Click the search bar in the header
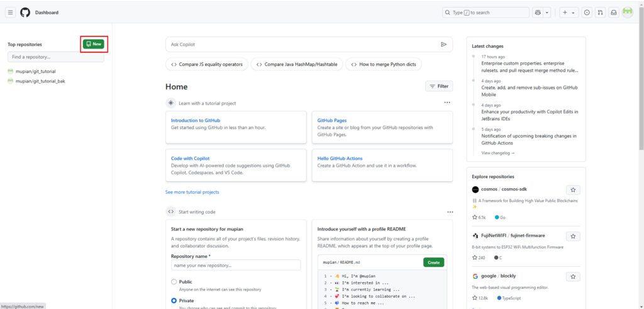 point(486,13)
